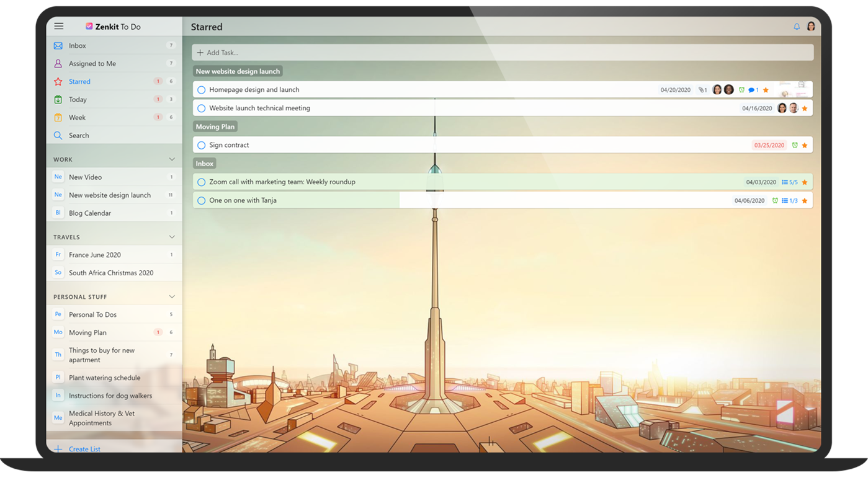Open the sidebar hamburger menu
The image size is (868, 488).
point(58,26)
